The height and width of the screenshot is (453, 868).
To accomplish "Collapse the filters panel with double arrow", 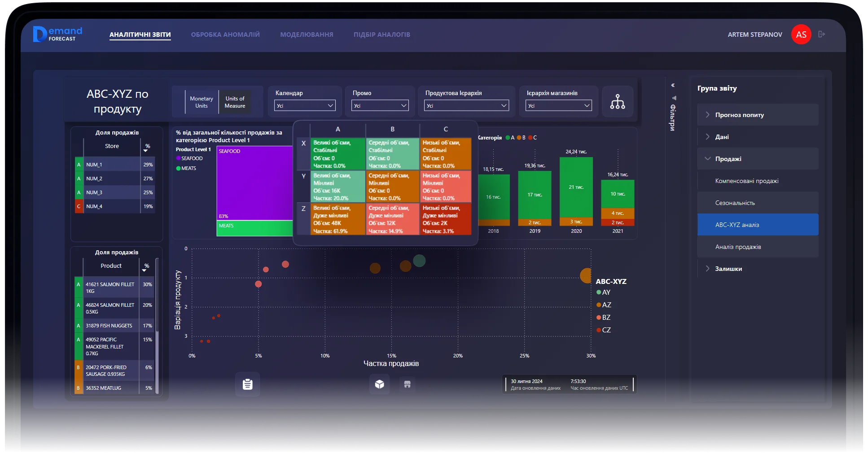I will (x=673, y=85).
